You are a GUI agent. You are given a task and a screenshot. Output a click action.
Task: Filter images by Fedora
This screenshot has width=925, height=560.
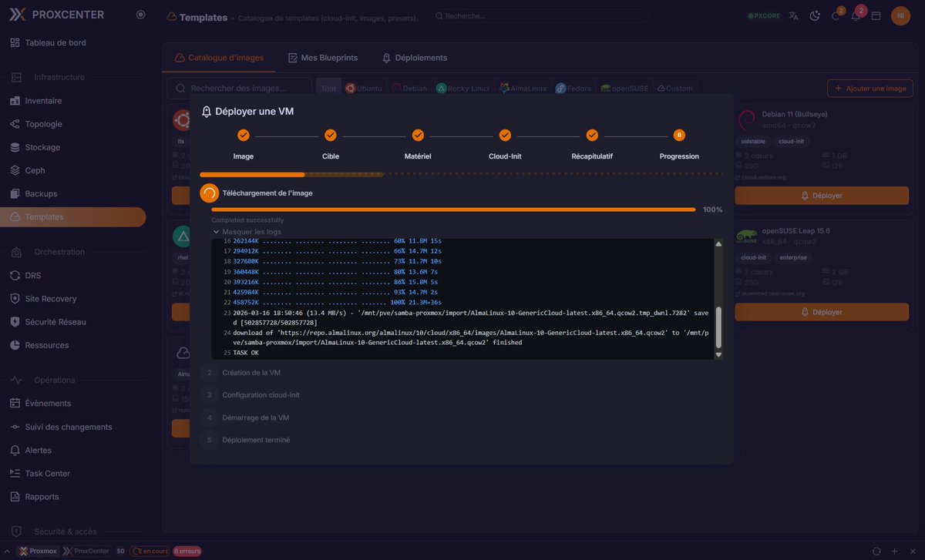click(573, 89)
